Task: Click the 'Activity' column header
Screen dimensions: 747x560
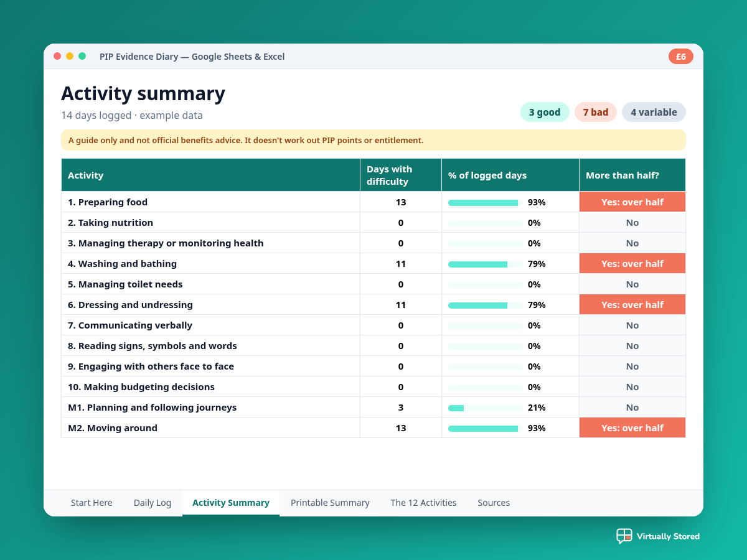Action: (210, 175)
